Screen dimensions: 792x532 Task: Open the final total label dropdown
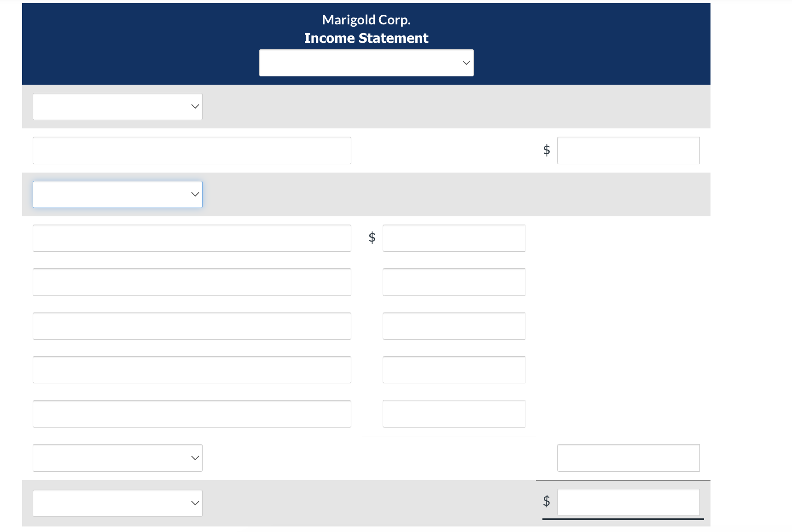[x=117, y=503]
